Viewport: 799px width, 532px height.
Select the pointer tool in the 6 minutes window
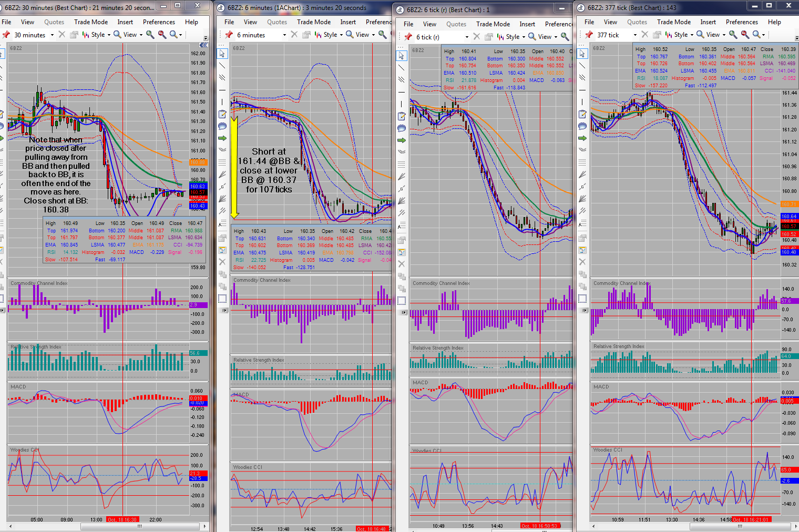click(222, 54)
